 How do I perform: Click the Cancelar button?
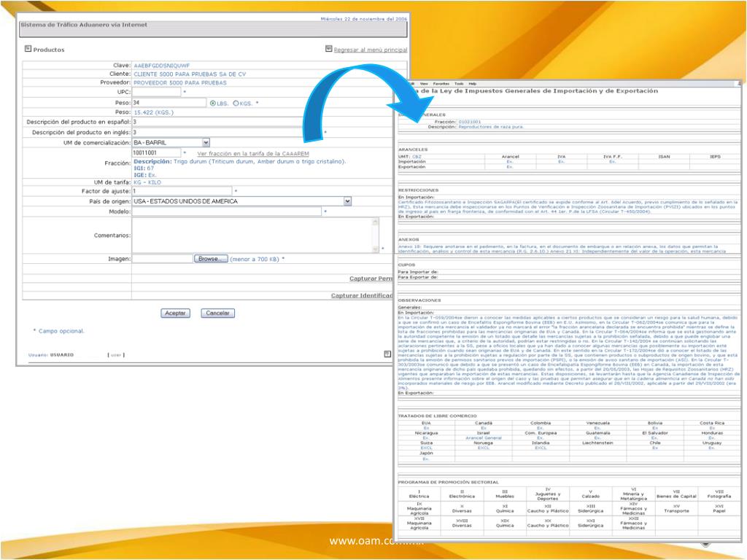pos(217,313)
